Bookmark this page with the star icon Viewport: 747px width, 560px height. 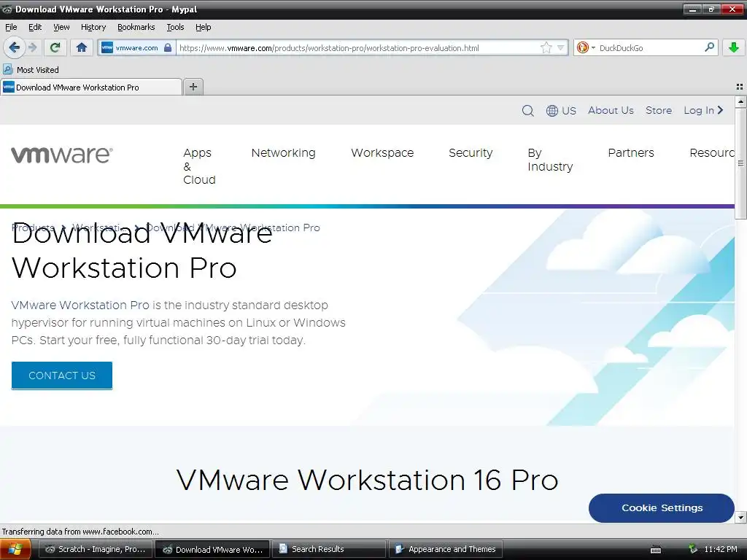pyautogui.click(x=546, y=47)
